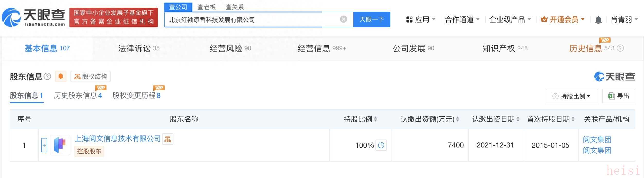Open the 上海阅文信息技术有限公司 link
The width and height of the screenshot is (644, 178).
118,139
